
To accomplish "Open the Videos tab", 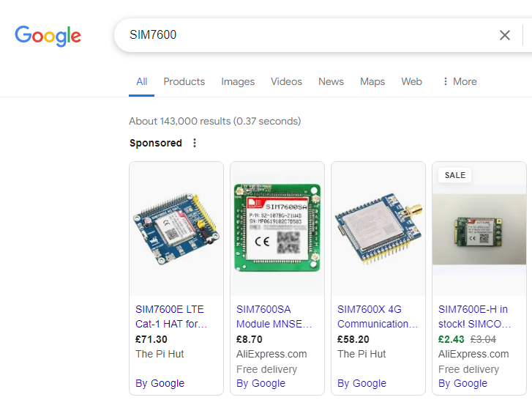I will pos(286,81).
